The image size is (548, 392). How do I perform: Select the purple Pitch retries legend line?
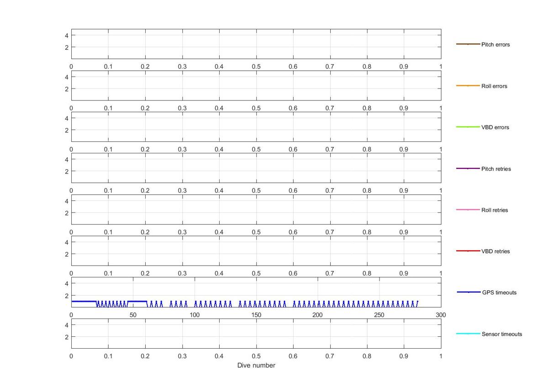click(468, 168)
